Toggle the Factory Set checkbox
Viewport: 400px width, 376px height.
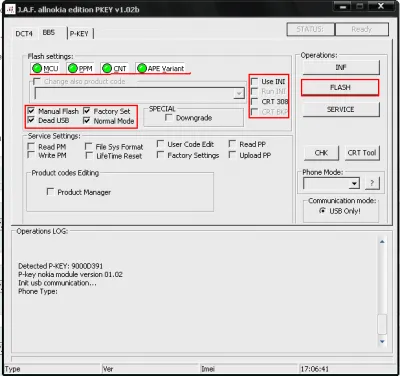[87, 111]
